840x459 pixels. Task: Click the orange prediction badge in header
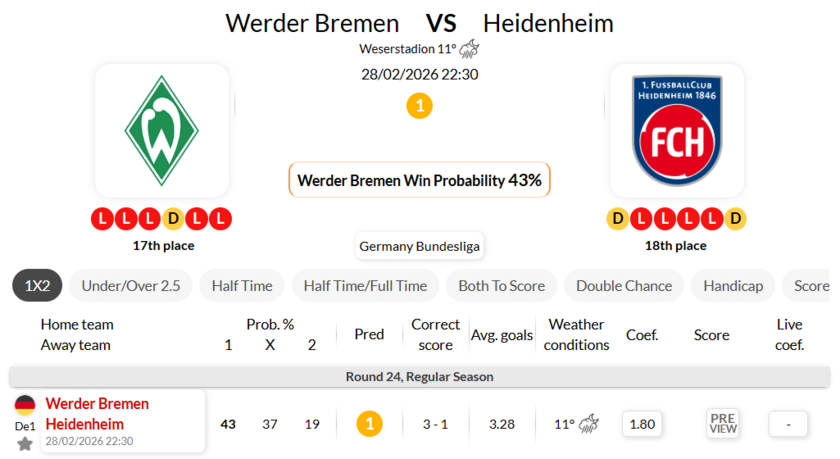(x=419, y=105)
